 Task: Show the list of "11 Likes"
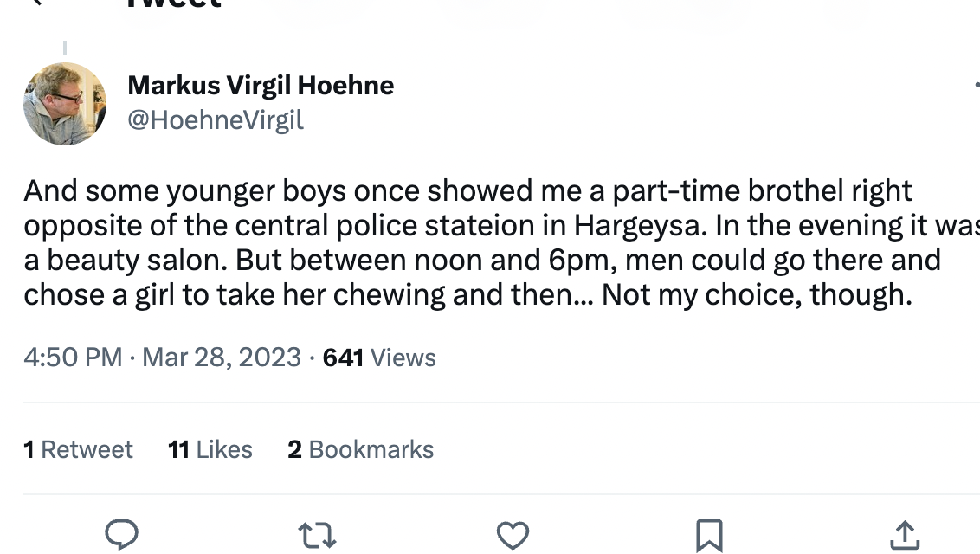[x=210, y=449]
